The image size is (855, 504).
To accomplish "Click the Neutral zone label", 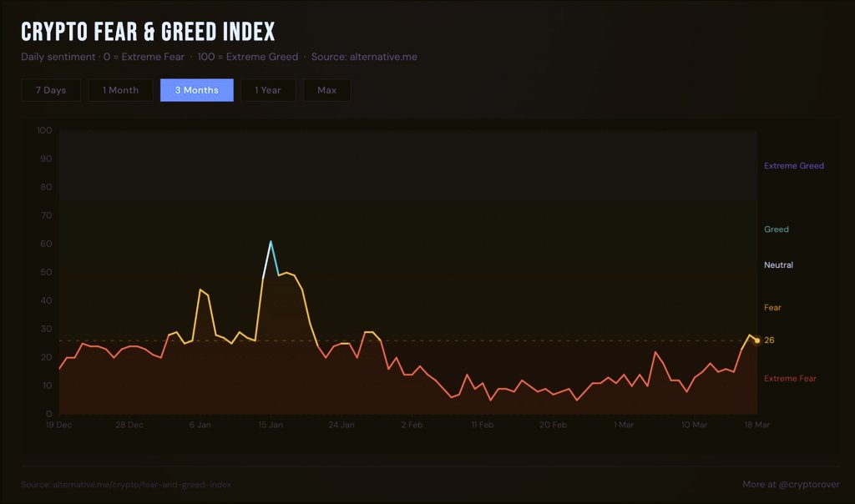I will tap(779, 265).
